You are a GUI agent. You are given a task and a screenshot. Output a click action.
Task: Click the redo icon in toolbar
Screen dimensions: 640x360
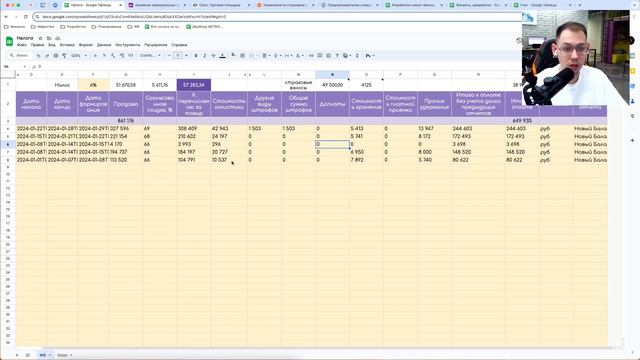pyautogui.click(x=47, y=56)
